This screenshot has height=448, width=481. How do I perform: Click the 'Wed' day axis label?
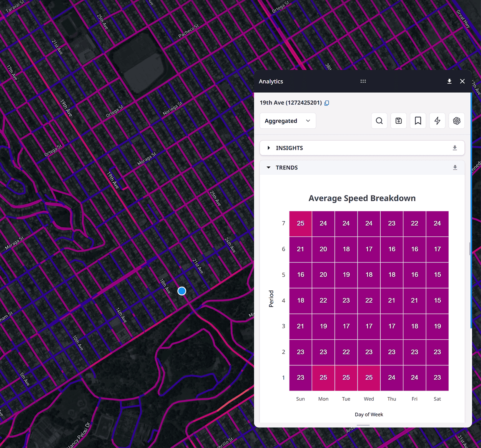[369, 399]
